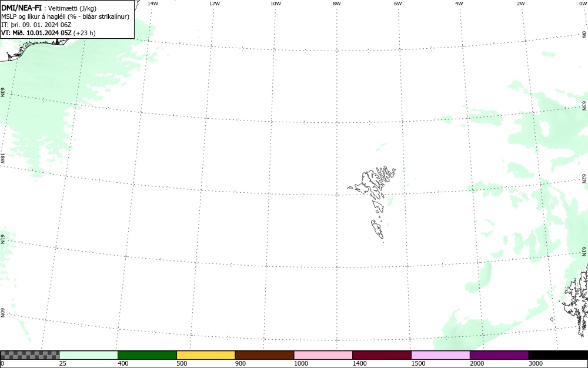Image resolution: width=588 pixels, height=368 pixels.
Task: Click the 10W longitude label
Action: coord(276,4)
